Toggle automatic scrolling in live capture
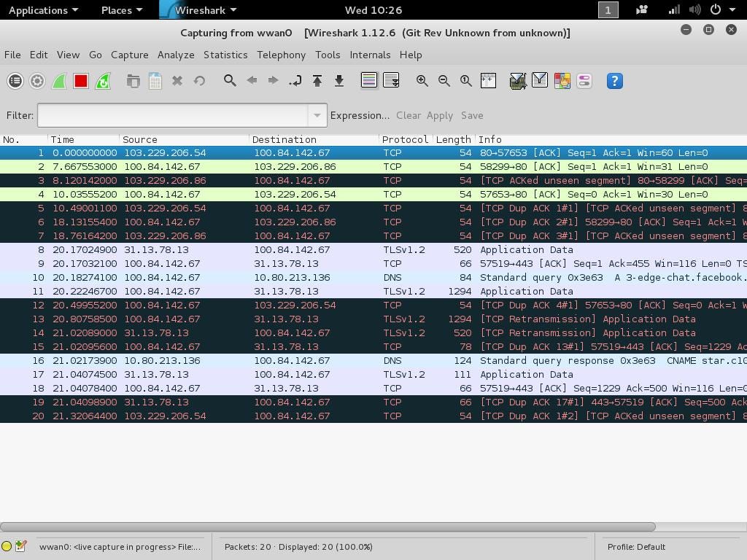 [x=392, y=80]
